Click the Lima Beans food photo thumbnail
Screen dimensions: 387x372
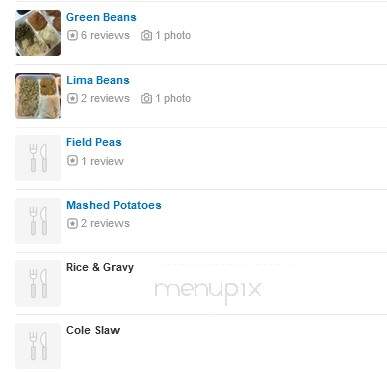pos(38,96)
